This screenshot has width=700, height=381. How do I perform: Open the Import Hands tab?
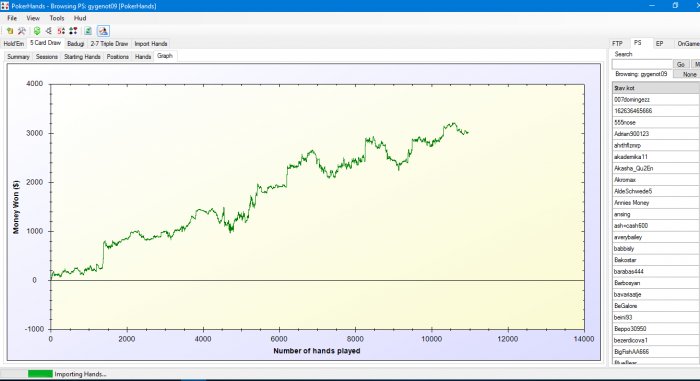151,44
